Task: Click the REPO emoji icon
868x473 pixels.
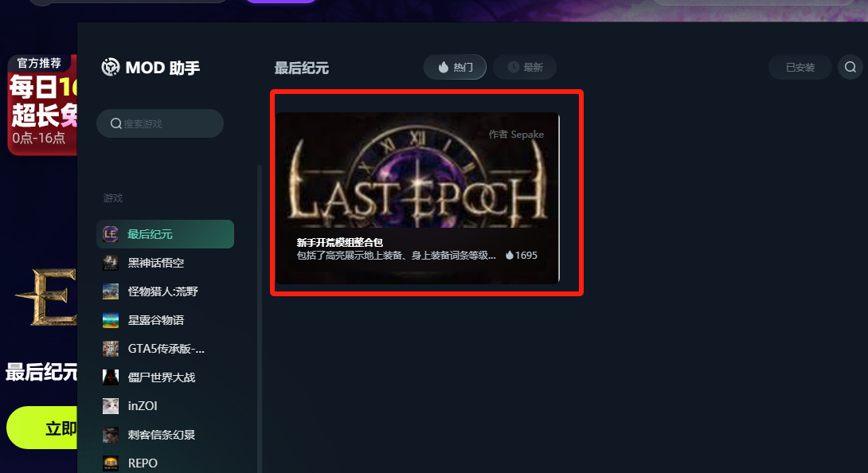Action: tap(110, 463)
